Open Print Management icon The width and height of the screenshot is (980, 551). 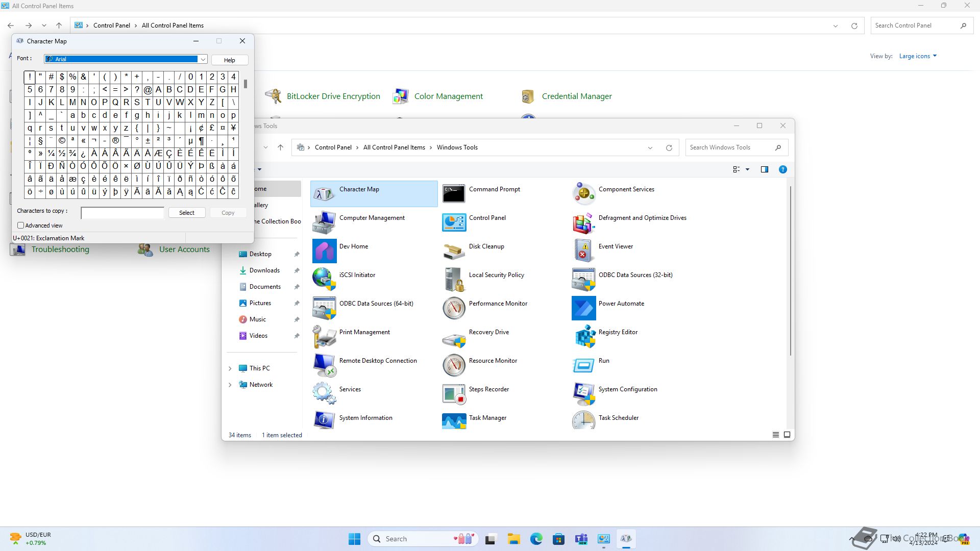pyautogui.click(x=324, y=337)
